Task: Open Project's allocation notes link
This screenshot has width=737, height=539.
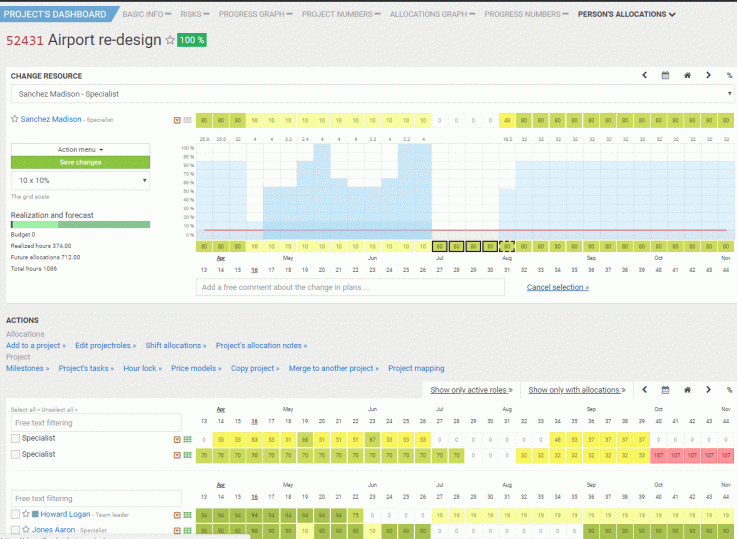Action: 261,345
